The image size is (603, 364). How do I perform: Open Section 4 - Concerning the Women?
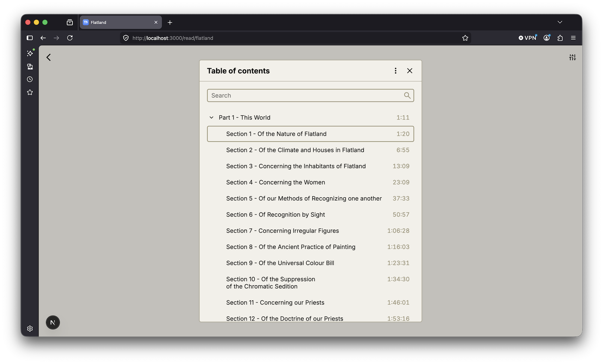click(x=310, y=183)
